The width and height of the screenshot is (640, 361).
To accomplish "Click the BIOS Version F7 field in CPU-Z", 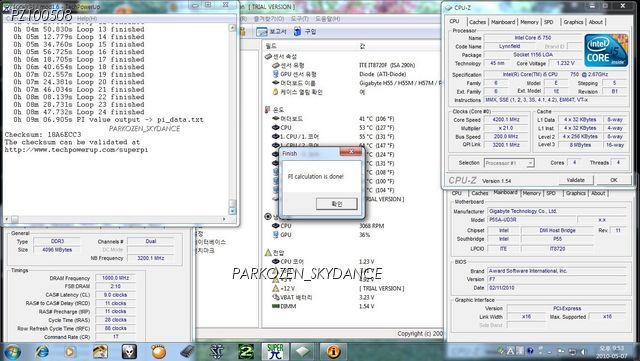I will tap(557, 279).
